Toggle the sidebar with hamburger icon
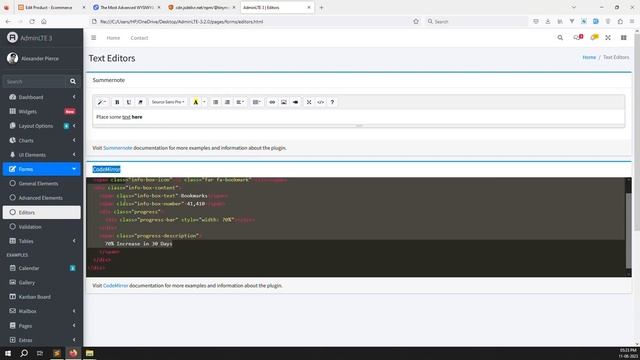Viewport: 640px width, 360px height. tap(93, 38)
